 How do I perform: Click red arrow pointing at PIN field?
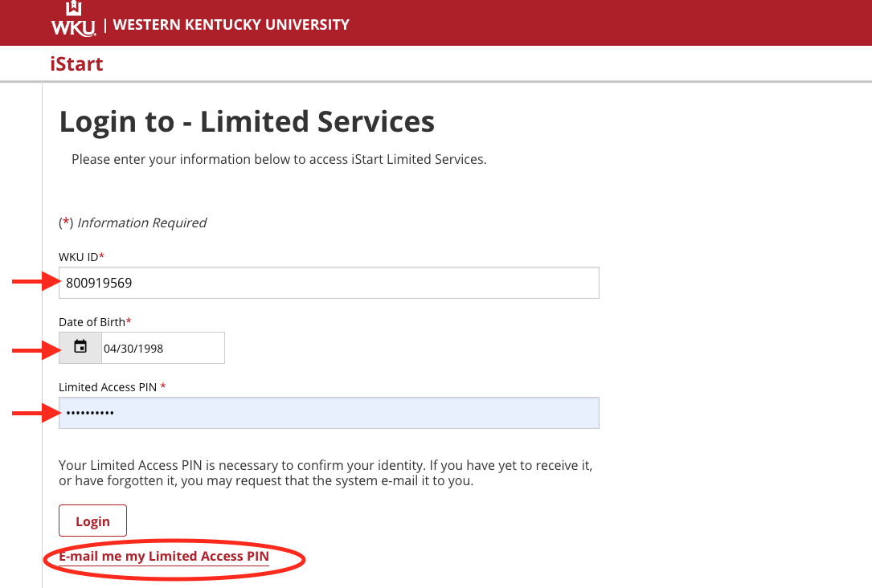click(35, 414)
